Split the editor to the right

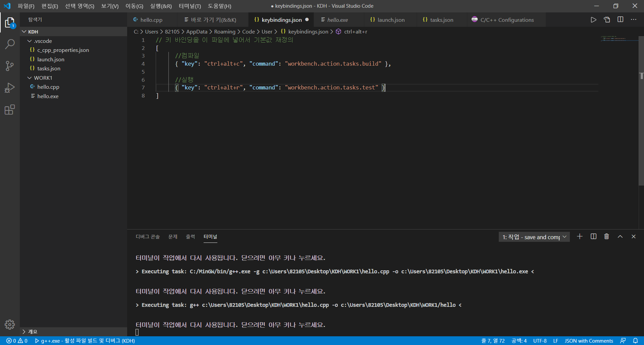tap(620, 20)
